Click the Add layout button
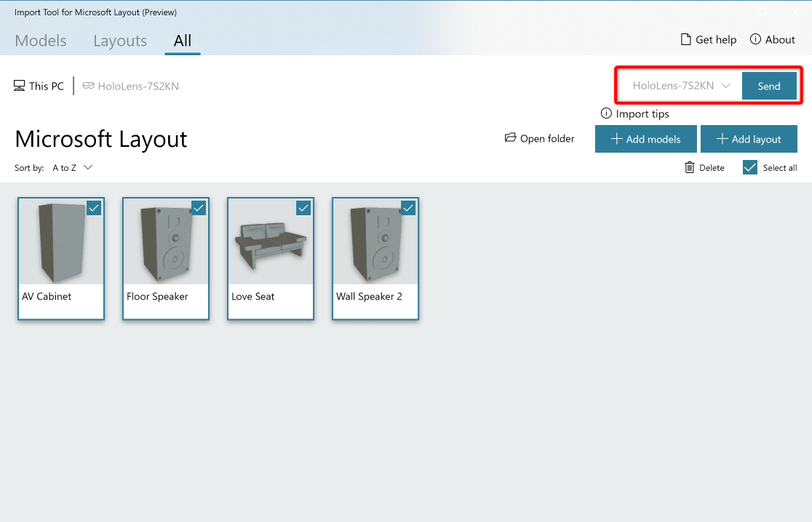 pos(749,139)
